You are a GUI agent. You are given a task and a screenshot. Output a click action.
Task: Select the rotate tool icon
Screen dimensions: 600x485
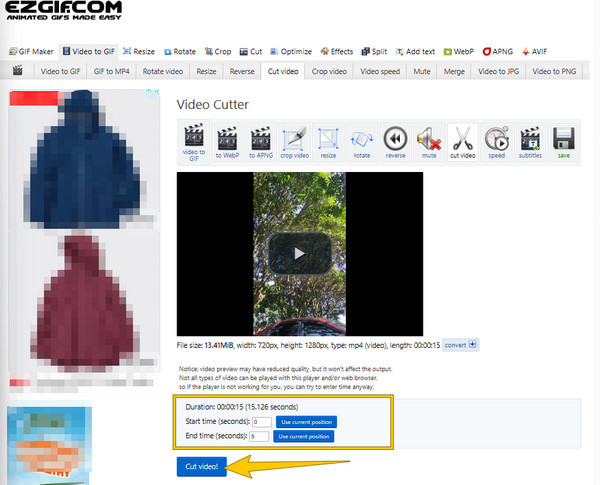point(362,142)
